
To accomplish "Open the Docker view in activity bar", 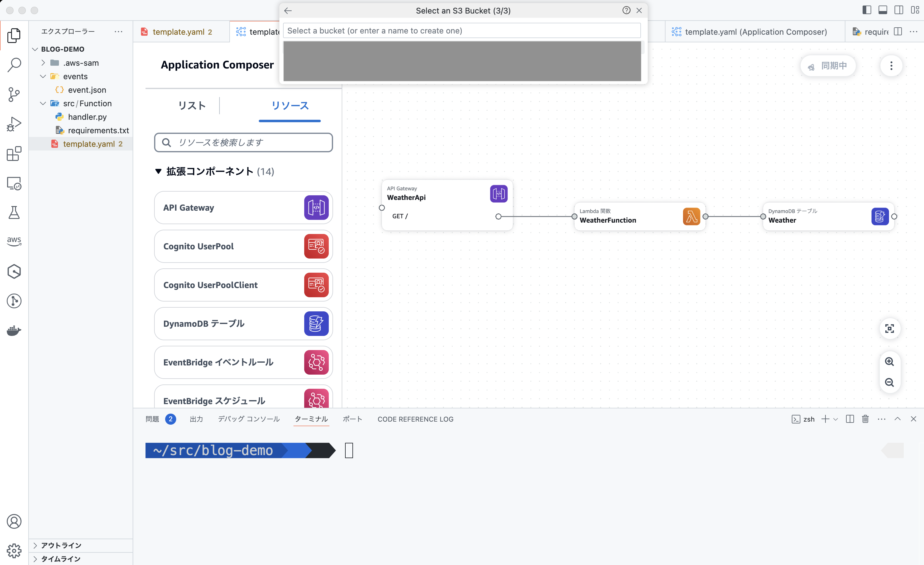I will click(14, 330).
